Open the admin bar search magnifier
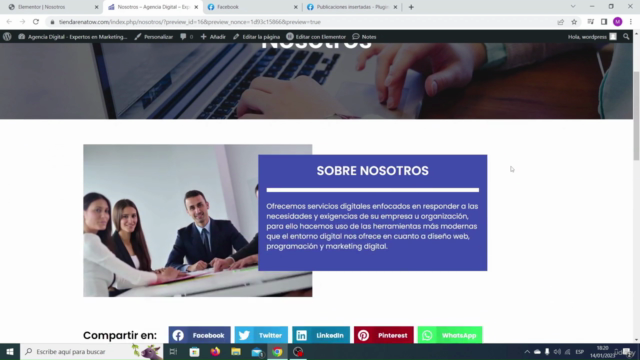This screenshot has height=360, width=640. 626,37
